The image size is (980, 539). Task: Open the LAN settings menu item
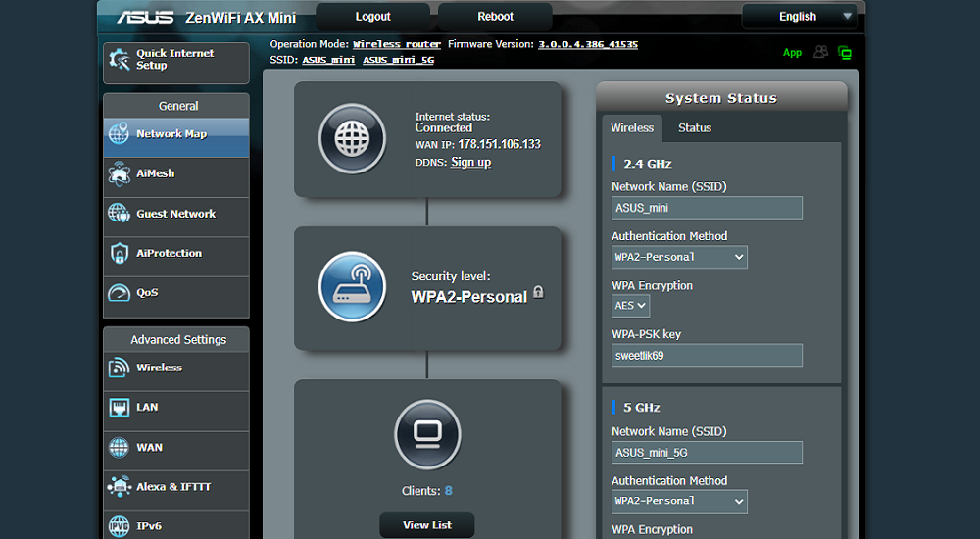pos(176,411)
